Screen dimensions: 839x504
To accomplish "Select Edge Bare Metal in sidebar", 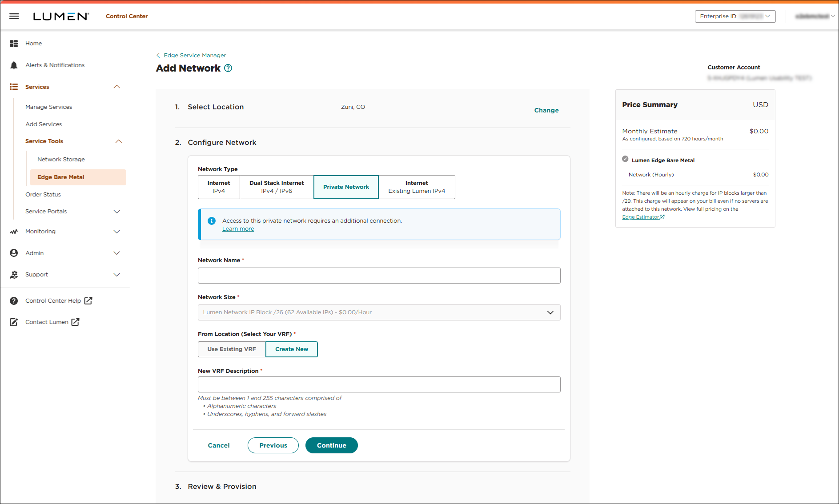I will (61, 177).
